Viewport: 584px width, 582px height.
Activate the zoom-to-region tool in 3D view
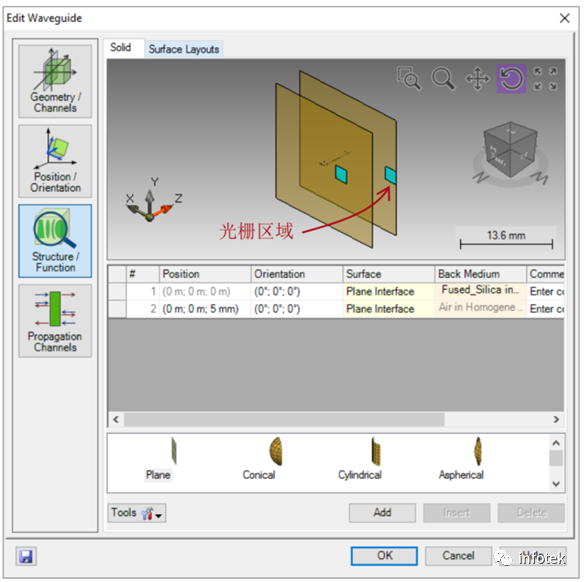tap(409, 78)
